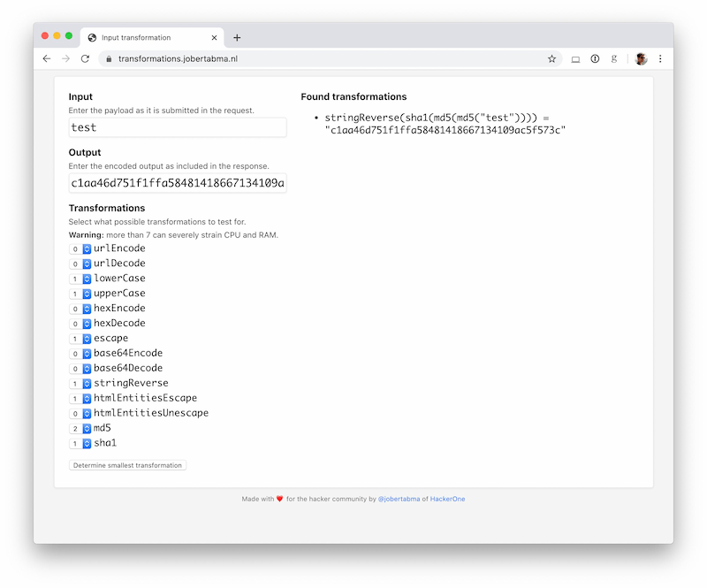This screenshot has width=707, height=588.
Task: Select the Input field containing 'test'
Action: [177, 127]
